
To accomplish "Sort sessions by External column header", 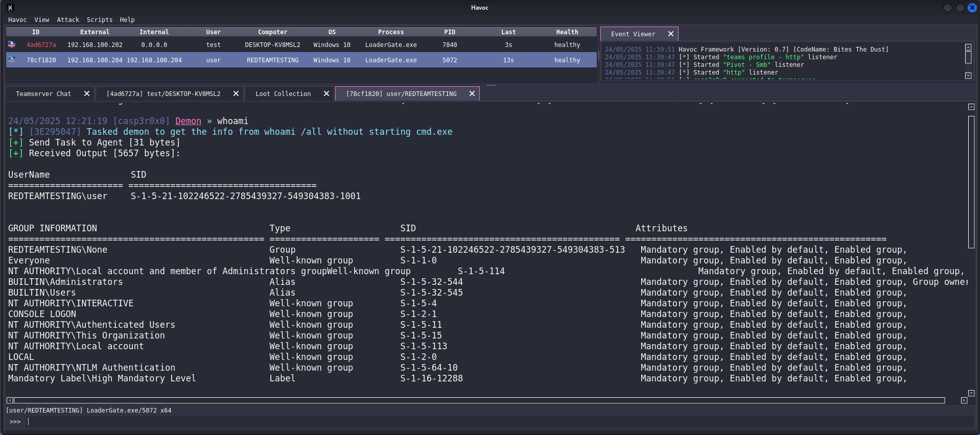I will coord(95,32).
